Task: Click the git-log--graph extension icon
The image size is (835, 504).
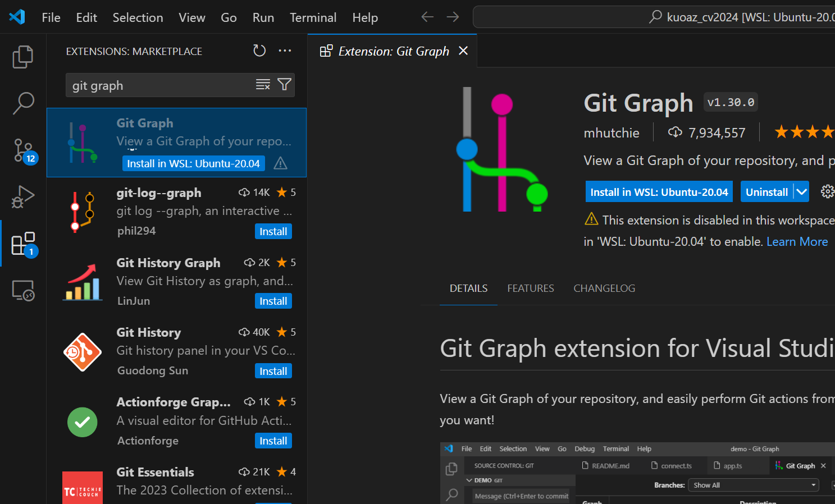Action: point(83,212)
